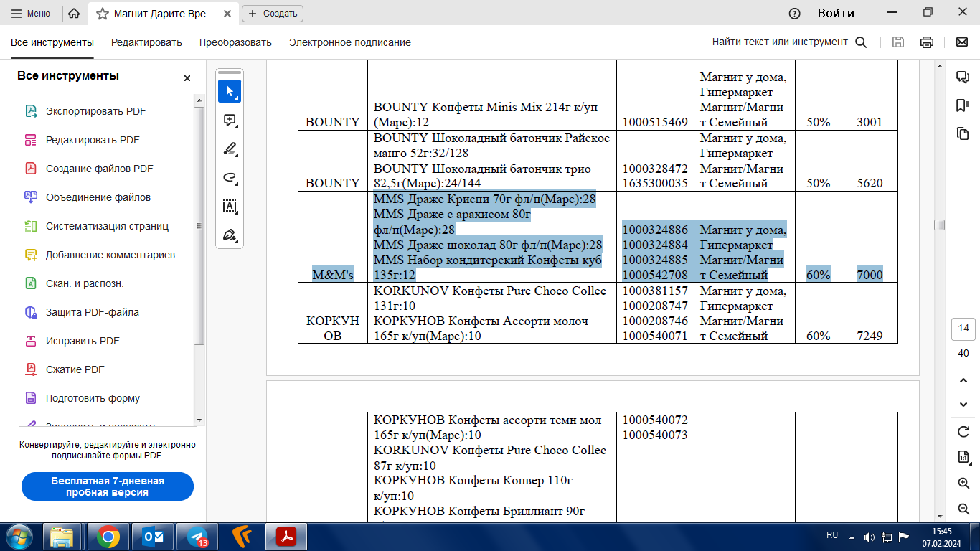This screenshot has width=980, height=551.
Task: Zoom in with the plus magnifier
Action: coord(963,483)
